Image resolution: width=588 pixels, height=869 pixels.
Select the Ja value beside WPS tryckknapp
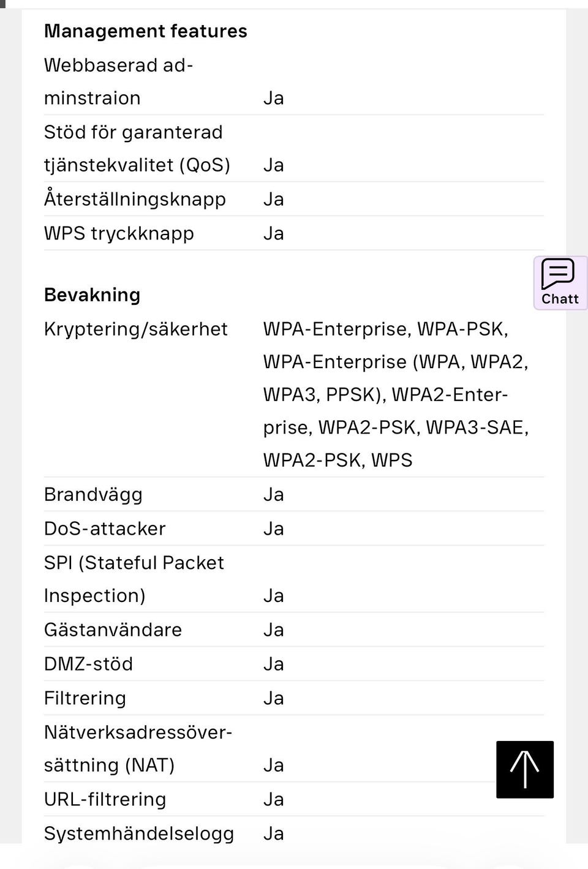(x=274, y=234)
